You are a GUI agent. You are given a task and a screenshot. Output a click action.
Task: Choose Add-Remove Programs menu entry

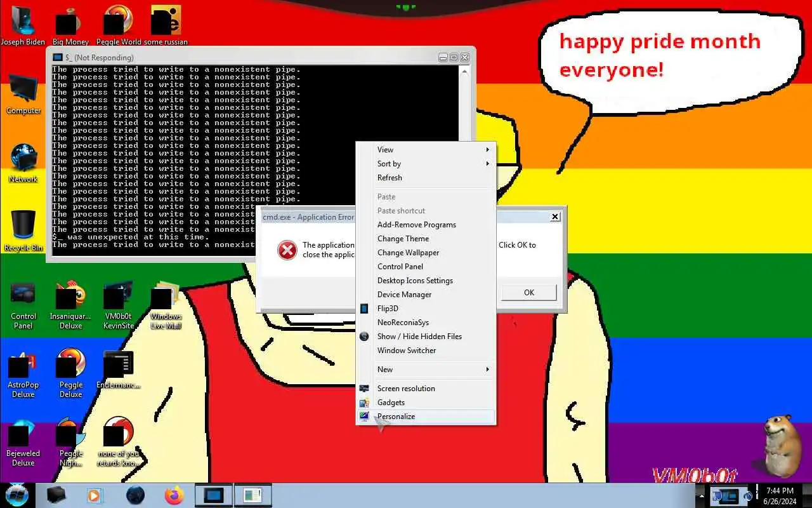pos(426,225)
